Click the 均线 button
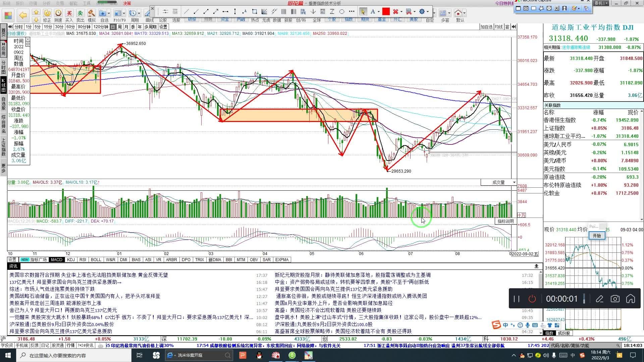 coord(498,27)
